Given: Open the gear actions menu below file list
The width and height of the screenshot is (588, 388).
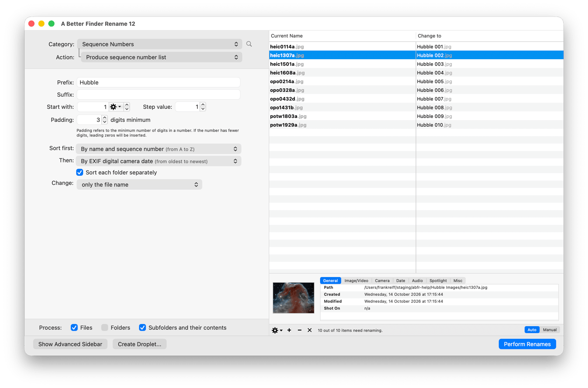Looking at the screenshot, I should click(x=277, y=331).
